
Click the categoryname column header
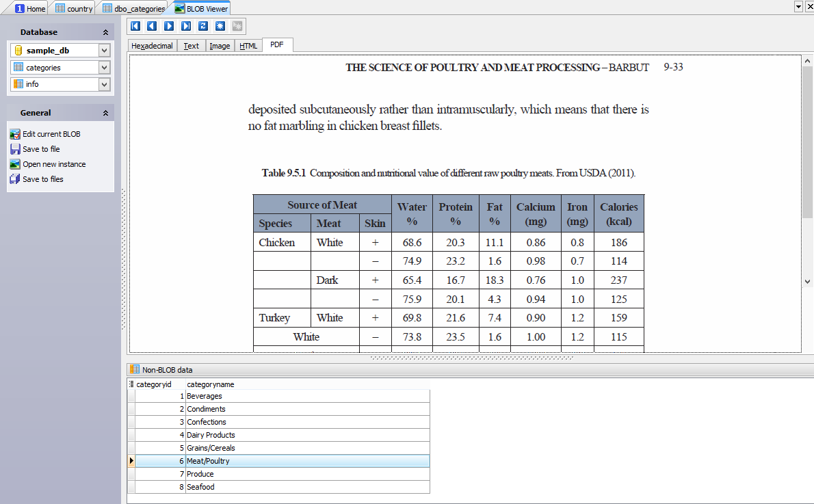tap(211, 384)
